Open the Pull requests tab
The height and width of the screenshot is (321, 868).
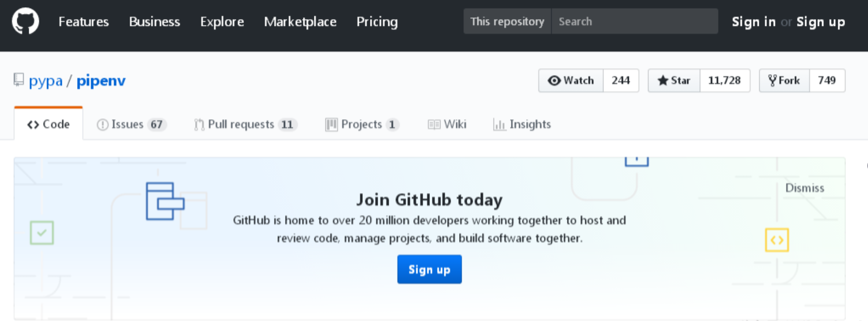[x=246, y=125]
